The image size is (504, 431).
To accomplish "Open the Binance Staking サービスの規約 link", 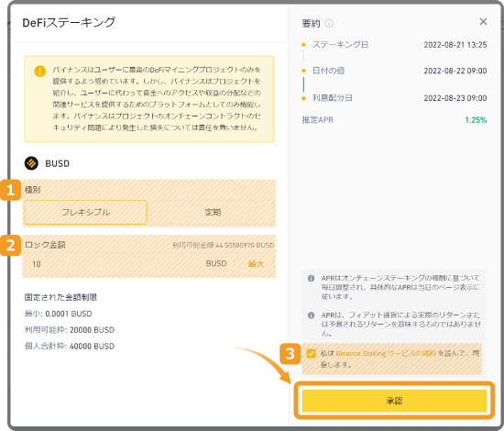I will click(x=386, y=353).
